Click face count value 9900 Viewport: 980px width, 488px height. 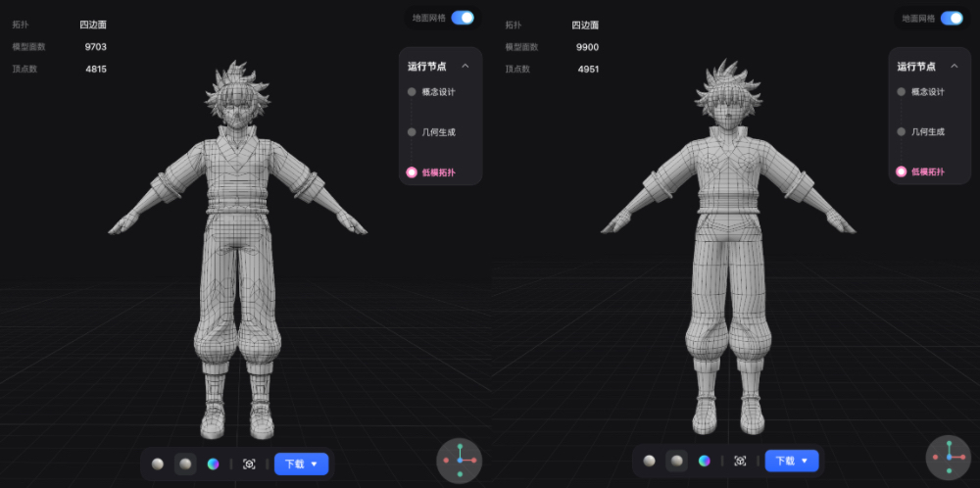[587, 47]
